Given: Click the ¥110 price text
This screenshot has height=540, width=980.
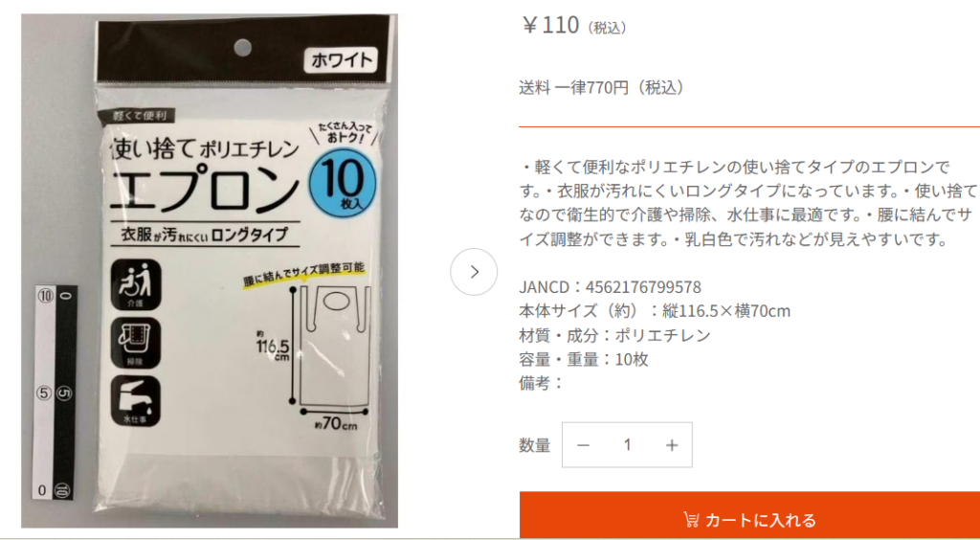Looking at the screenshot, I should click(x=551, y=27).
